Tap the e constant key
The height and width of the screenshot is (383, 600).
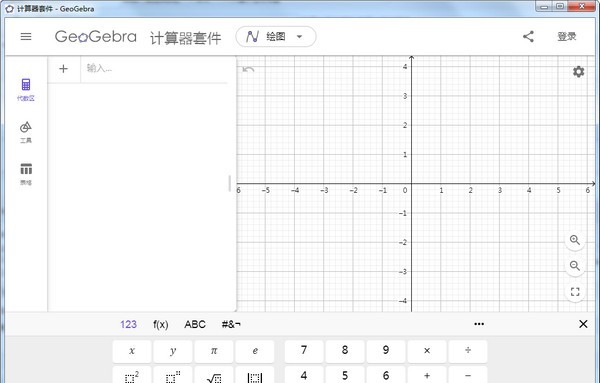coord(255,351)
